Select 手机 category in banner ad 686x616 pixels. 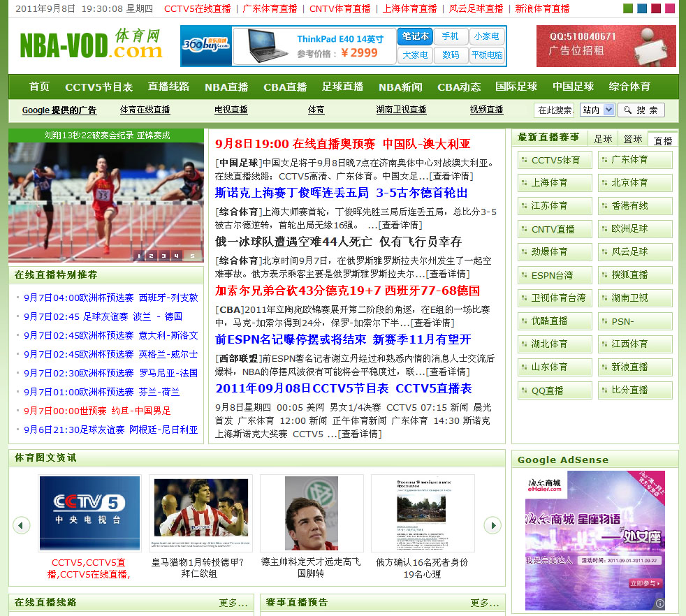[451, 36]
